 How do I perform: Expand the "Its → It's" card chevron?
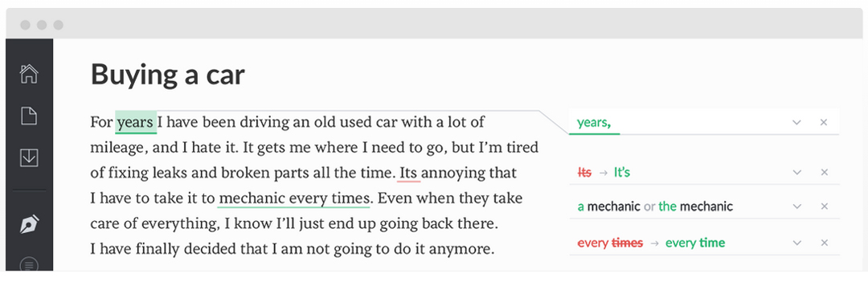[x=796, y=172]
